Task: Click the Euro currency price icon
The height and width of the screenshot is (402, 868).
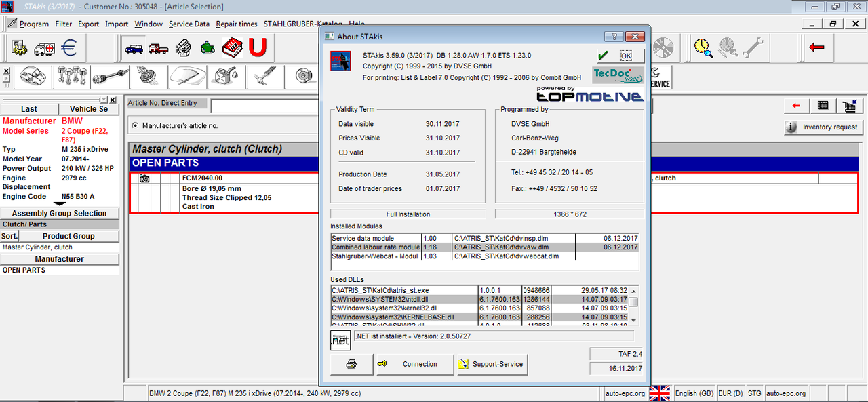Action: [68, 48]
